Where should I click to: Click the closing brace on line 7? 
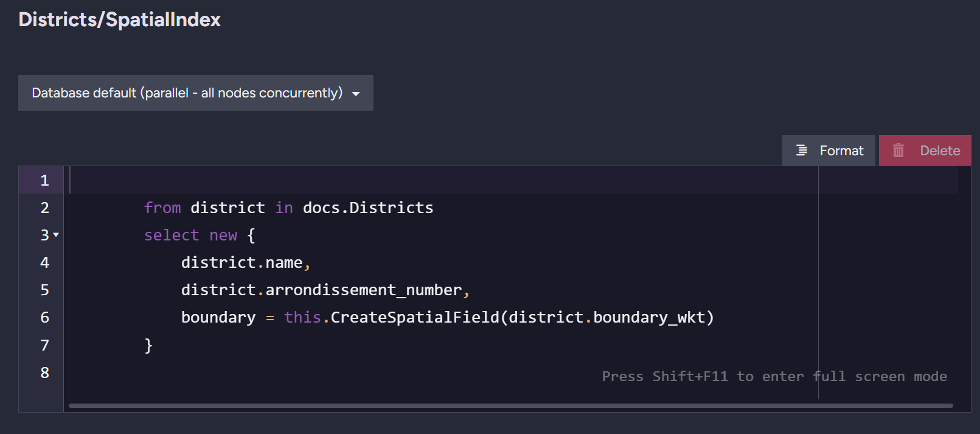(148, 345)
